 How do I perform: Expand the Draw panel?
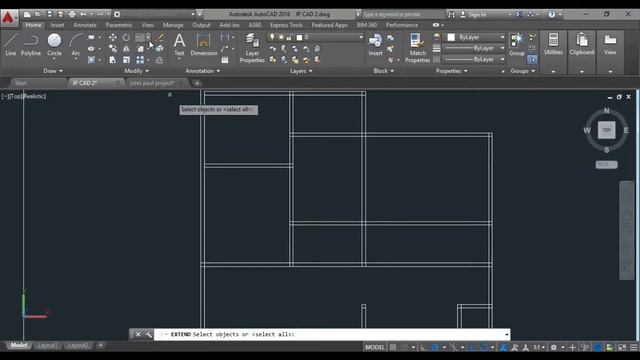[x=53, y=71]
